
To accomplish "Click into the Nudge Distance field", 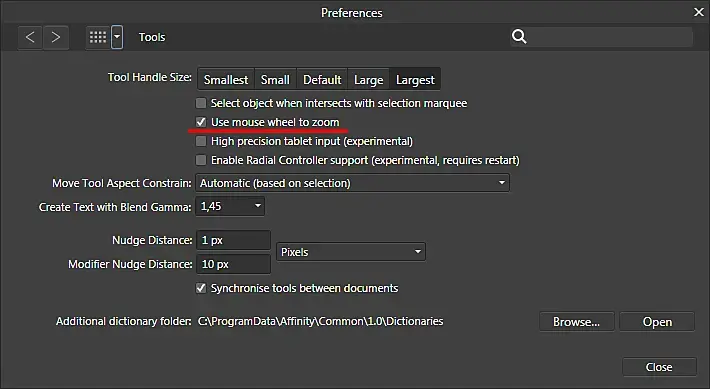I will (x=233, y=240).
